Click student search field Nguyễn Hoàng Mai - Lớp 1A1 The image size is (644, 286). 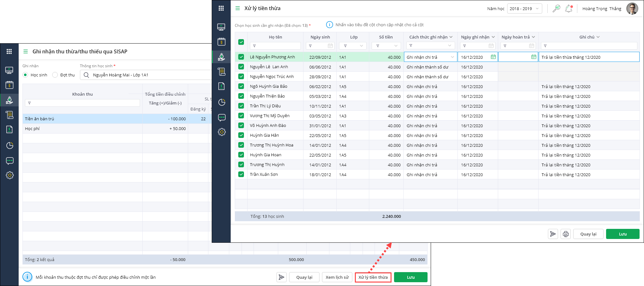pyautogui.click(x=146, y=75)
